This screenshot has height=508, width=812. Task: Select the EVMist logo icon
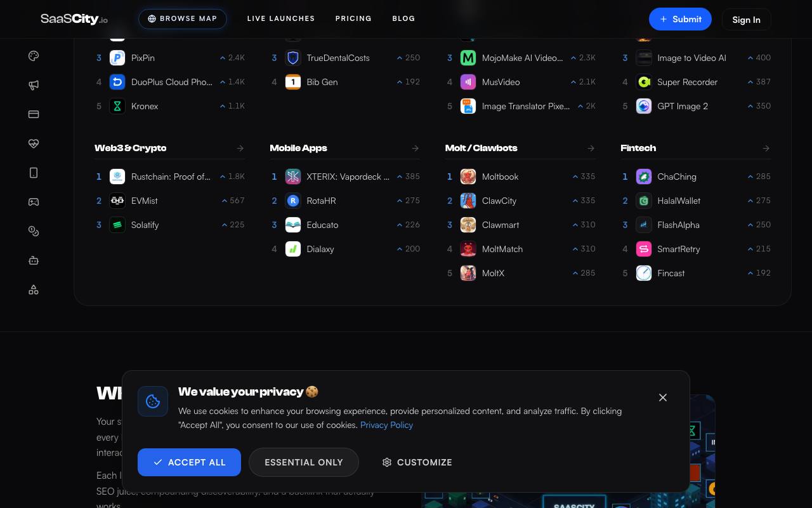point(117,201)
